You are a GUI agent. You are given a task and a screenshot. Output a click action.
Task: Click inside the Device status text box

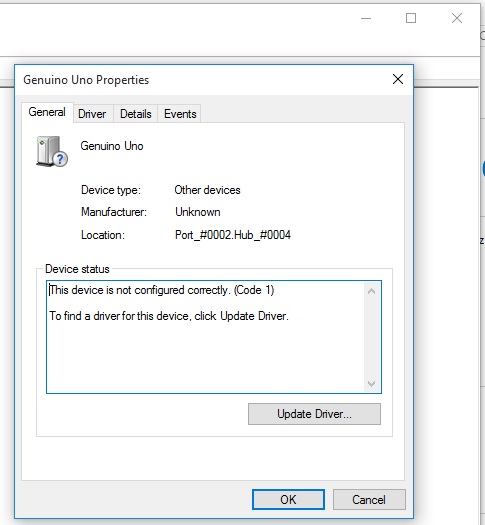click(x=206, y=337)
